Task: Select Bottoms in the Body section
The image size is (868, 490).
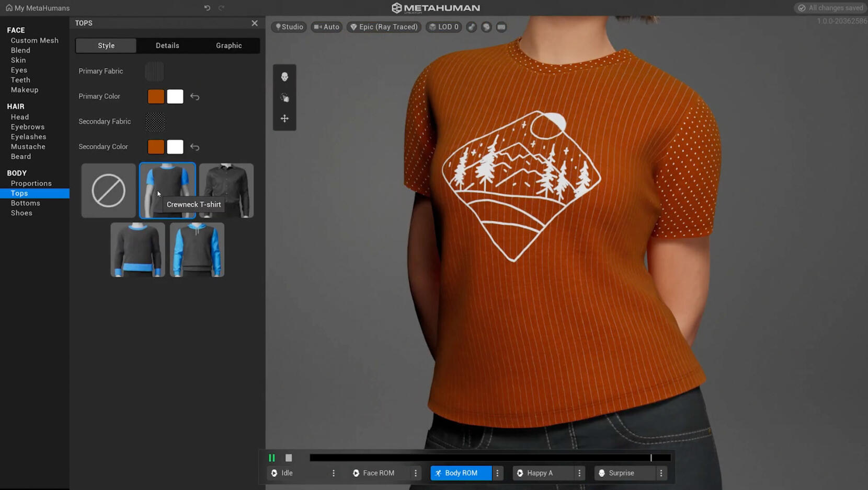Action: coord(25,203)
